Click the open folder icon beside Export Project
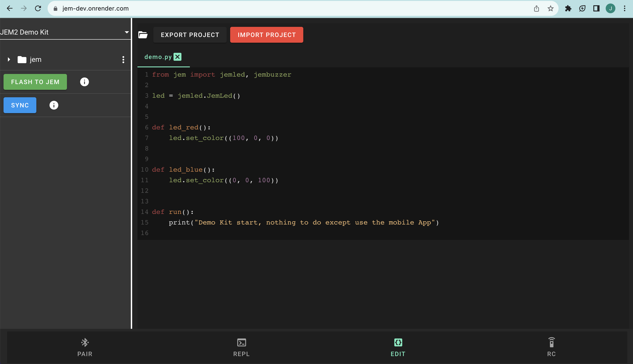This screenshot has width=633, height=364. click(143, 35)
